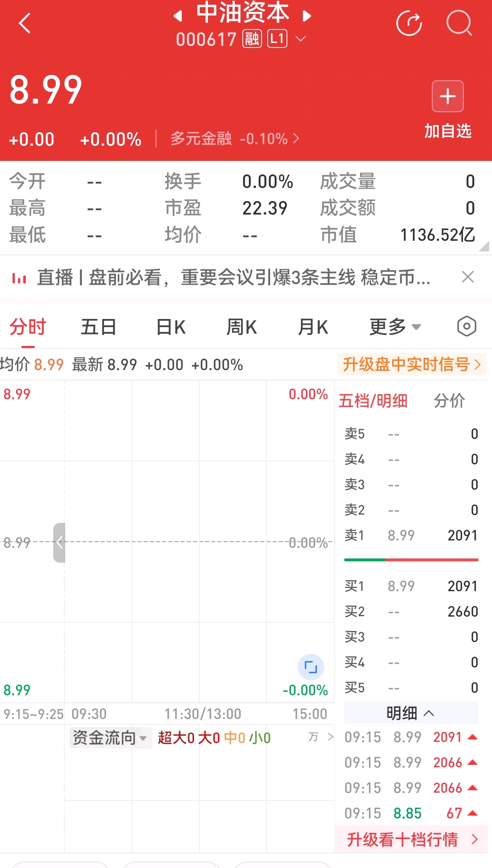Screen dimensions: 492x868
Task: Tap the fullscreen chart icon
Action: click(x=311, y=667)
